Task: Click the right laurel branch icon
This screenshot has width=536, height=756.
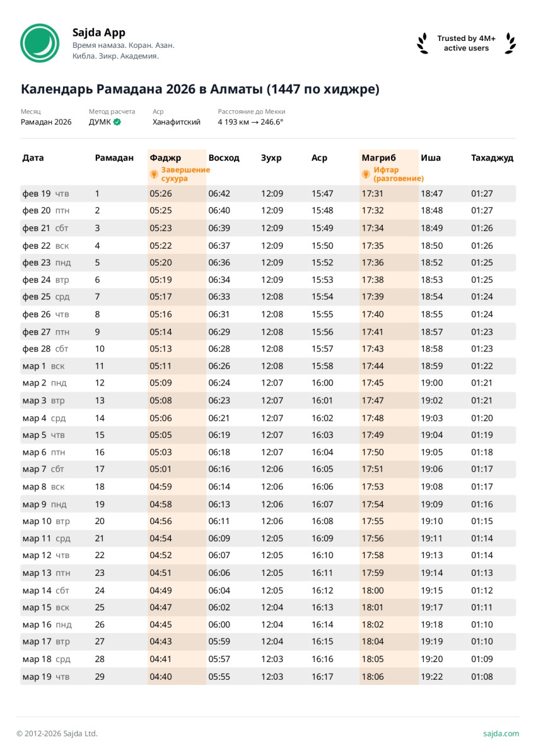Action: click(510, 43)
